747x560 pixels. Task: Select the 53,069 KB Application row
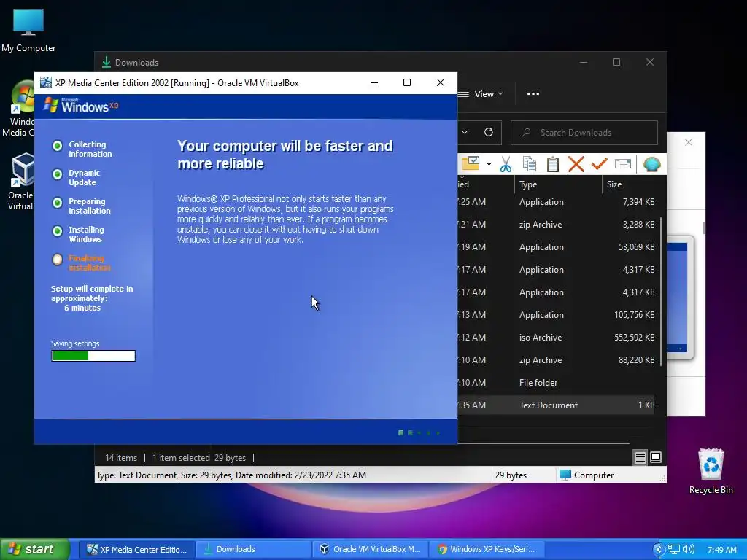(x=556, y=247)
